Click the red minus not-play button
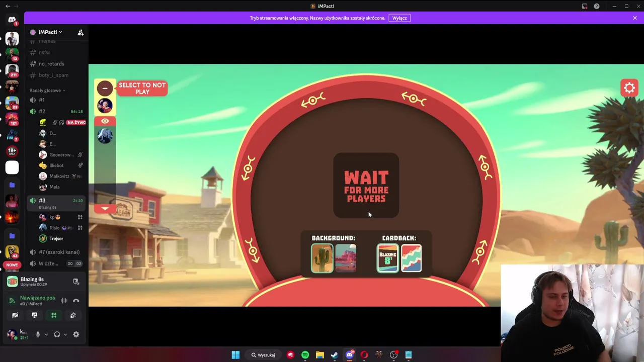The image size is (644, 362). (105, 88)
